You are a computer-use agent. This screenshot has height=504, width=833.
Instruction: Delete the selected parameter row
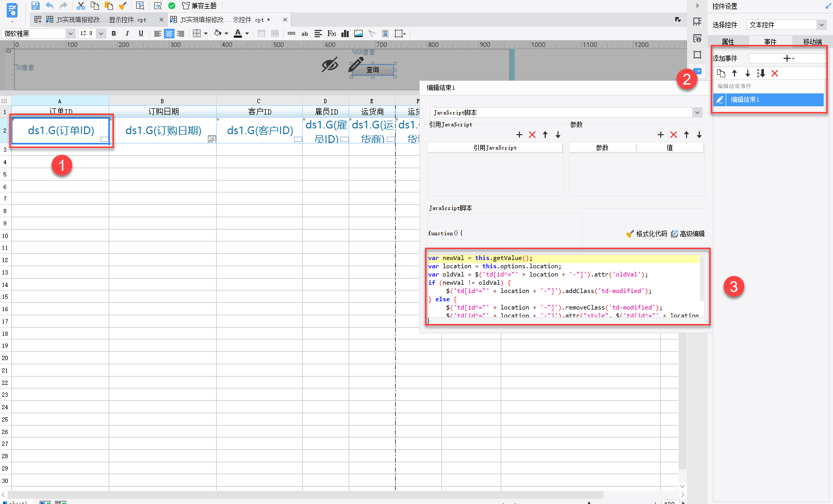(674, 135)
